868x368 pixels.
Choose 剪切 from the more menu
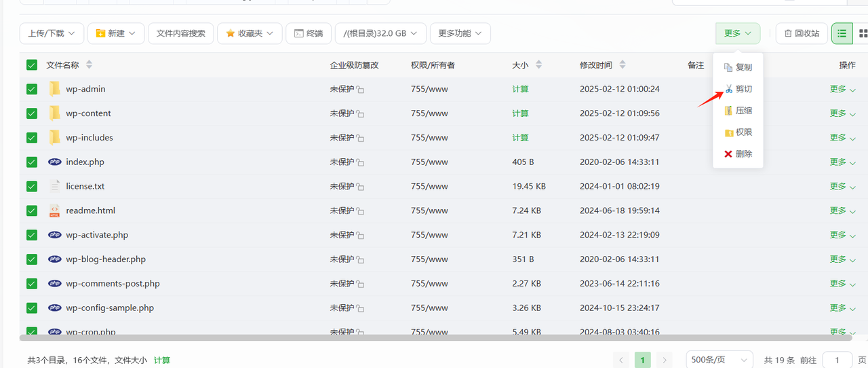point(738,89)
